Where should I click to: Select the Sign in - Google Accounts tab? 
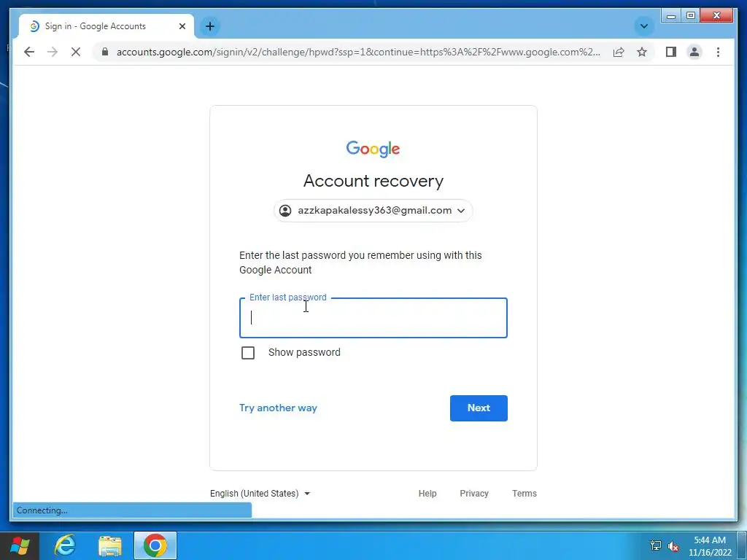pos(106,26)
